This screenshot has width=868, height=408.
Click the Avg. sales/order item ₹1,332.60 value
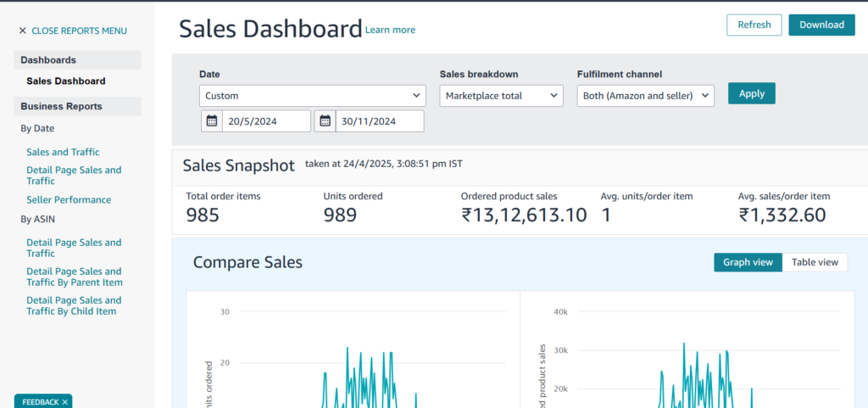[x=782, y=215]
